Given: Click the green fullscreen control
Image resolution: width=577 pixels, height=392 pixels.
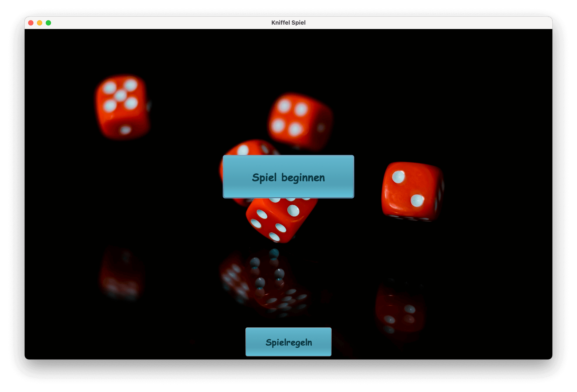Looking at the screenshot, I should 49,23.
